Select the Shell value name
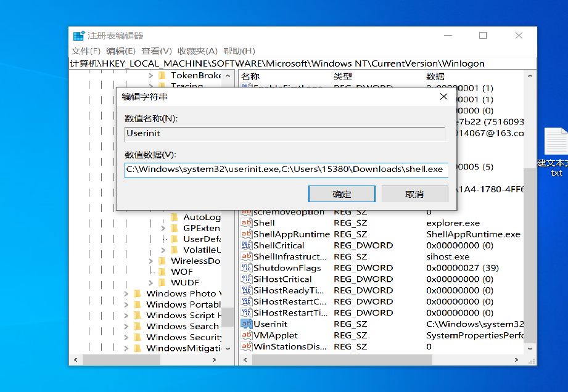This screenshot has height=392, width=568. [x=264, y=223]
